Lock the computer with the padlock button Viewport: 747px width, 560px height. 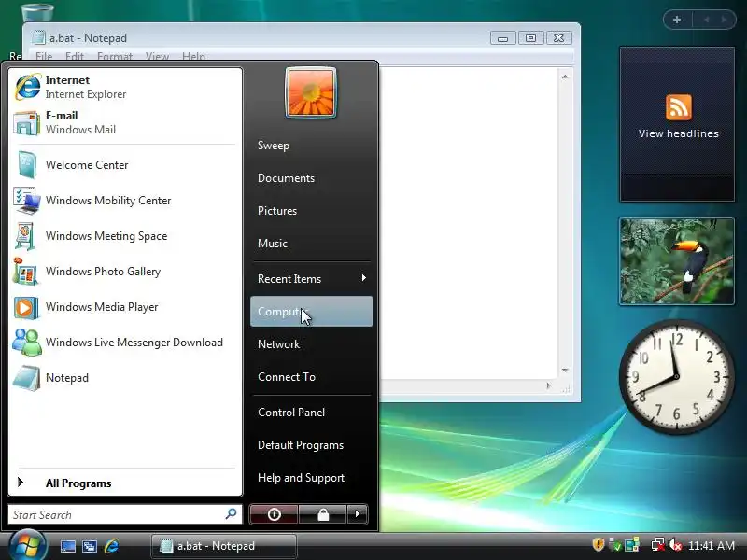click(323, 514)
